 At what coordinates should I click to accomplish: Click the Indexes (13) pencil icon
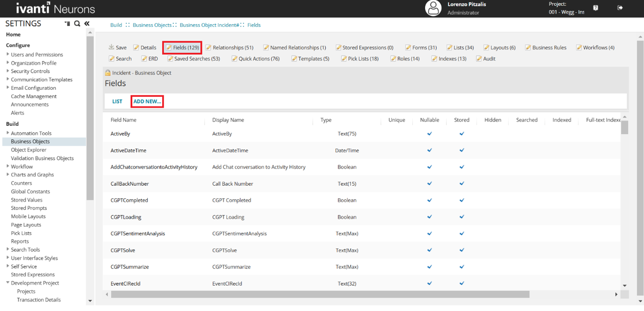[x=434, y=59]
